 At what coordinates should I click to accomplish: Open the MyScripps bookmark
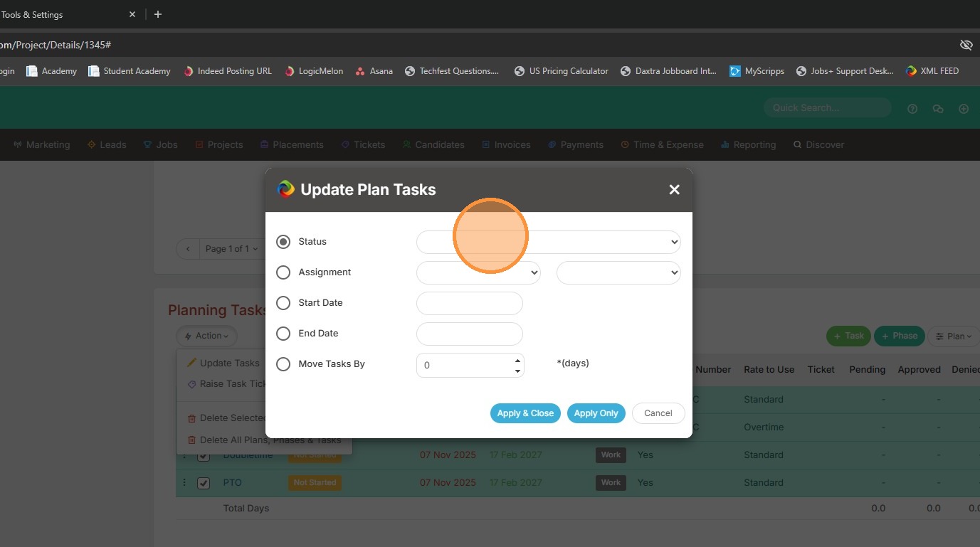pos(757,71)
